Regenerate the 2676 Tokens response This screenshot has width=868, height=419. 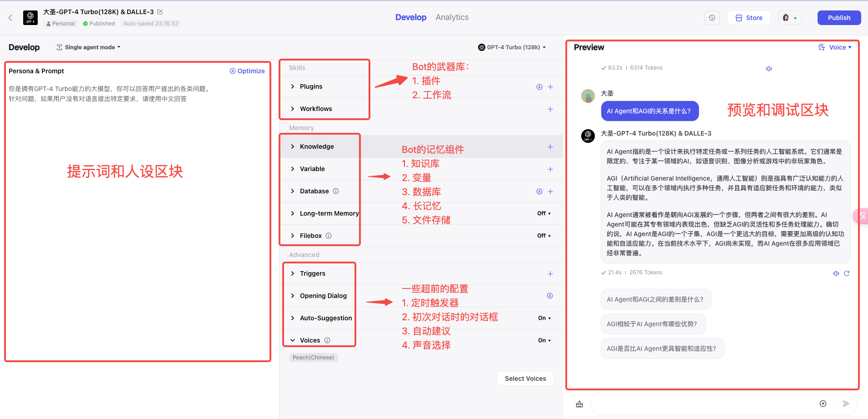[x=847, y=273]
